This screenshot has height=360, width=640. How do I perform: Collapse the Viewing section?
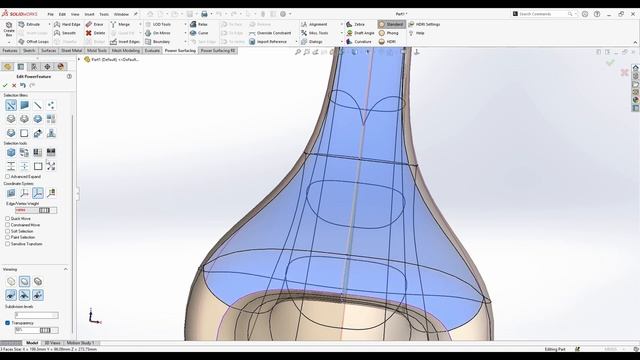[66, 269]
